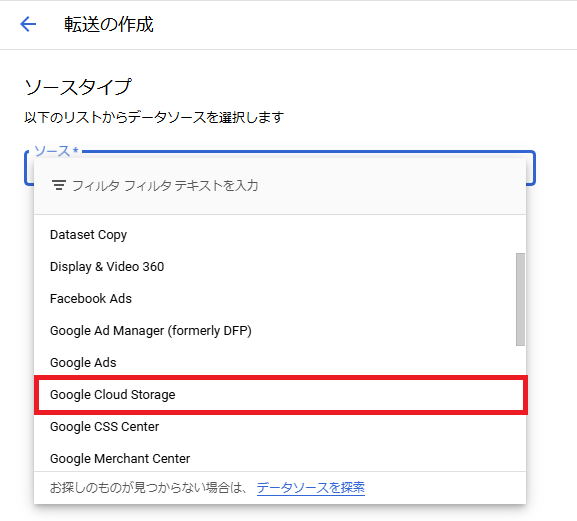Click the filter lines icon
The height and width of the screenshot is (521, 577).
59,185
